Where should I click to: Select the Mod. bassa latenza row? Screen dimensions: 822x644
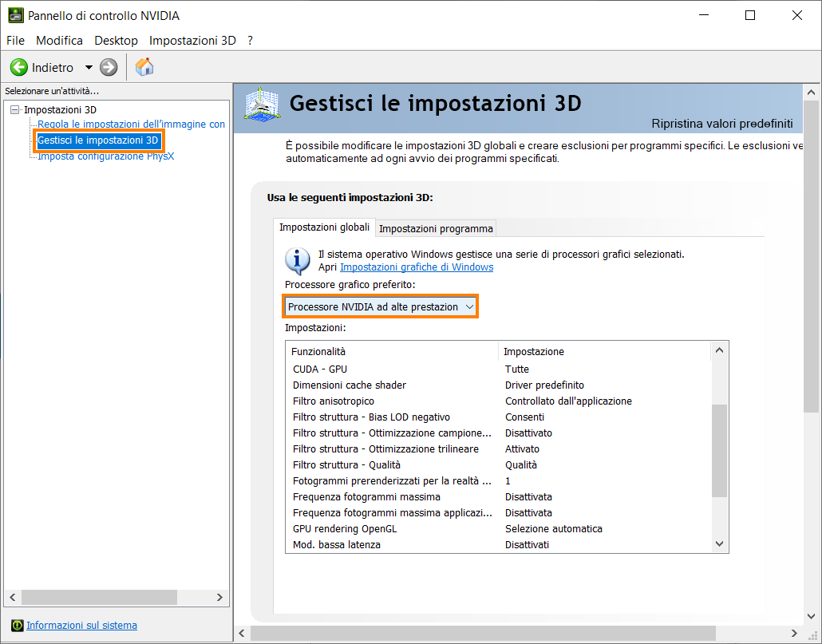point(337,544)
